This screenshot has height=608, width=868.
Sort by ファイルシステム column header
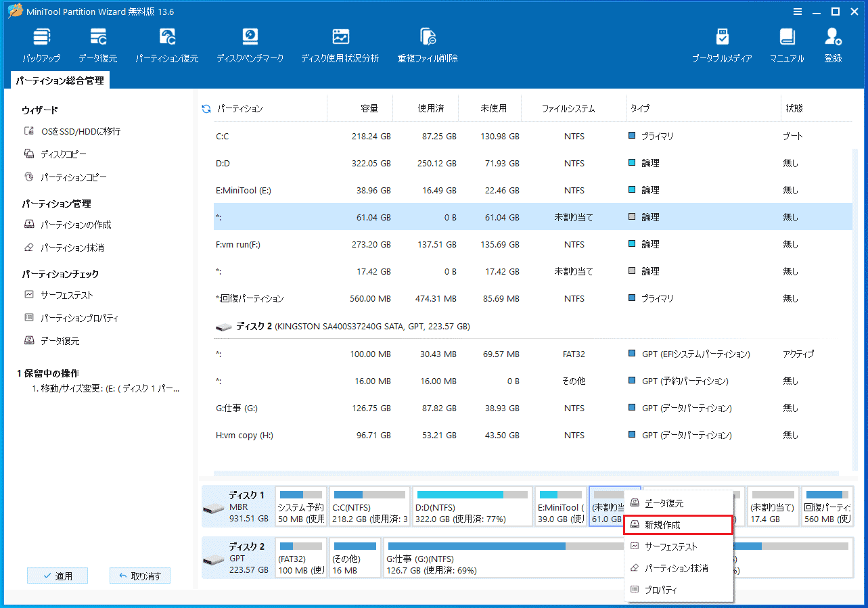568,108
